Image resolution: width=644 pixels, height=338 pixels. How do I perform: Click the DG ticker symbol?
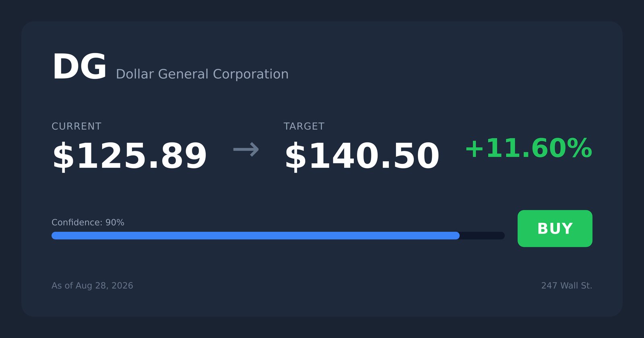point(79,67)
